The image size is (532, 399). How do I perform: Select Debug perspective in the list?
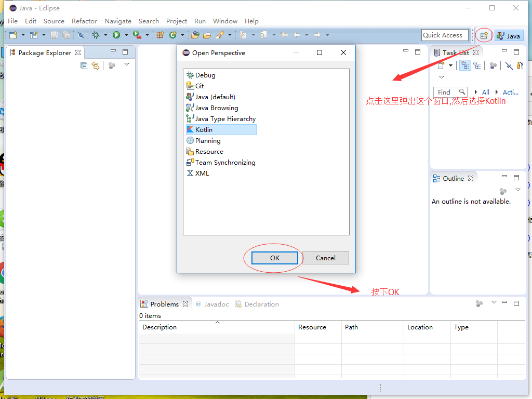pyautogui.click(x=201, y=75)
